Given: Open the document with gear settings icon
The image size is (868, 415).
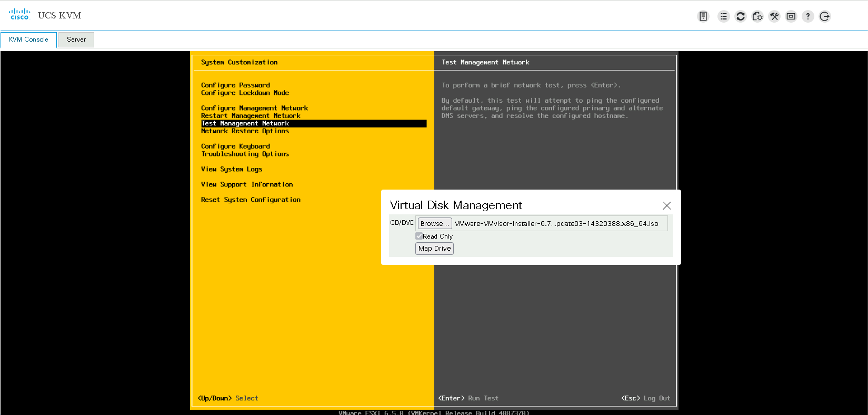Looking at the screenshot, I should click(x=757, y=16).
